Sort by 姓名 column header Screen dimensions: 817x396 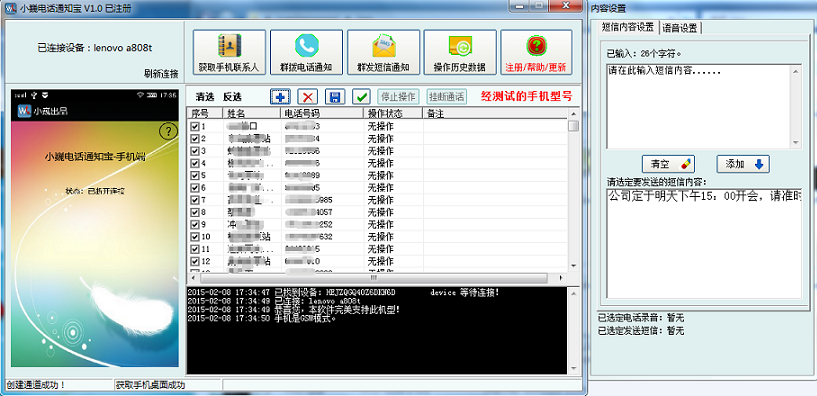[x=252, y=113]
